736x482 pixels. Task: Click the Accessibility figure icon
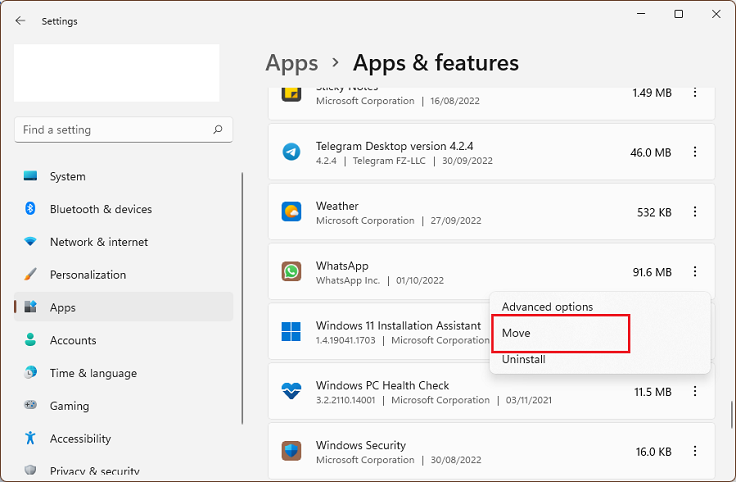[x=31, y=438]
